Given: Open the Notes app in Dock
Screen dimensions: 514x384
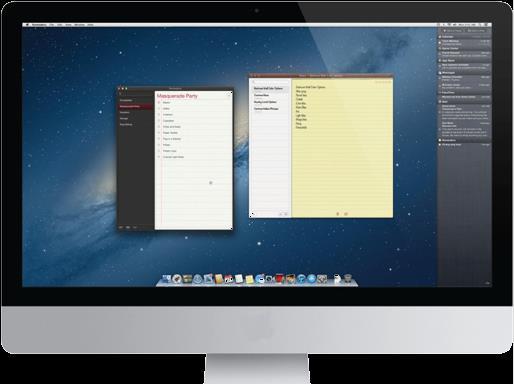Looking at the screenshot, I should tap(249, 279).
